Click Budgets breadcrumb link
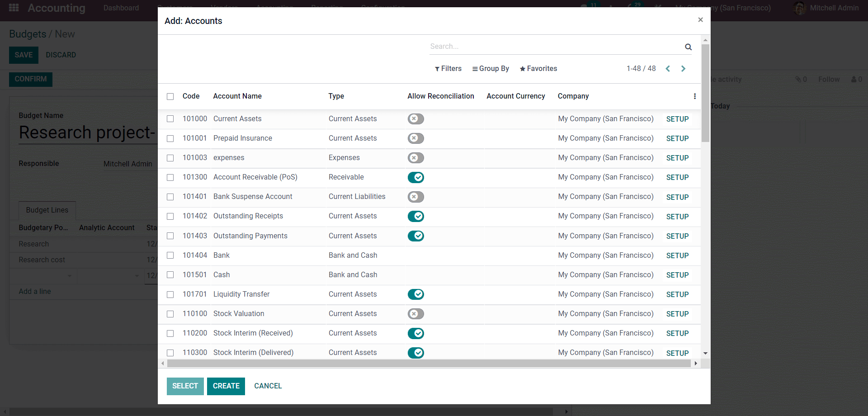This screenshot has width=868, height=416. coord(28,34)
